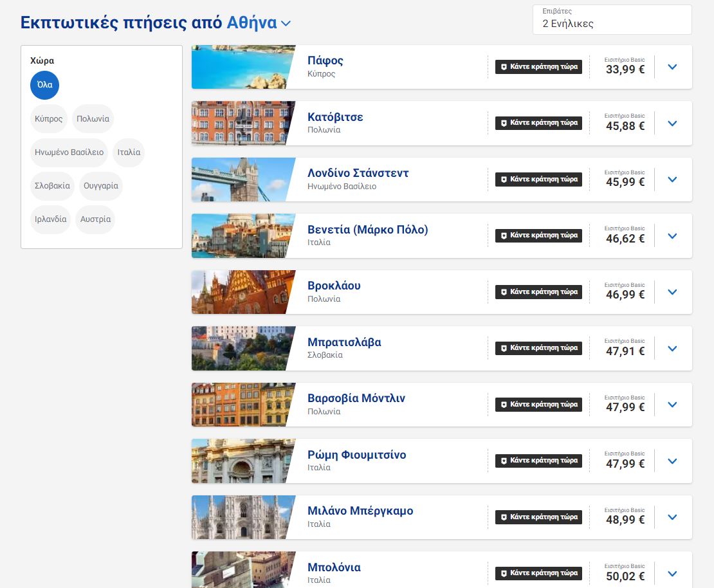Screen dimensions: 714x588
Task: Select the Αυστρία filter chip
Action: 95,219
